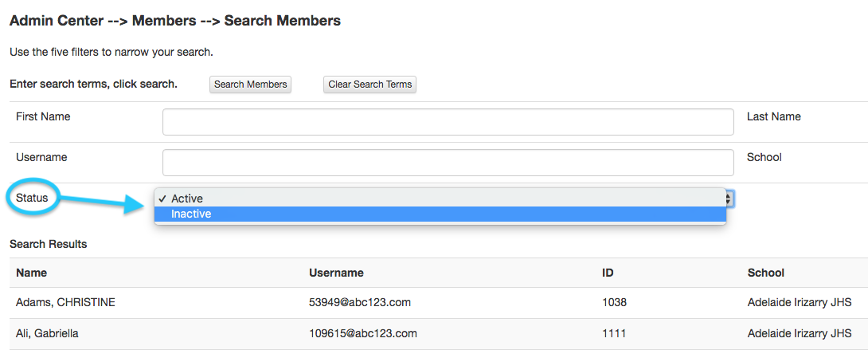The width and height of the screenshot is (868, 350).
Task: Click the Last Name field label
Action: click(x=773, y=117)
